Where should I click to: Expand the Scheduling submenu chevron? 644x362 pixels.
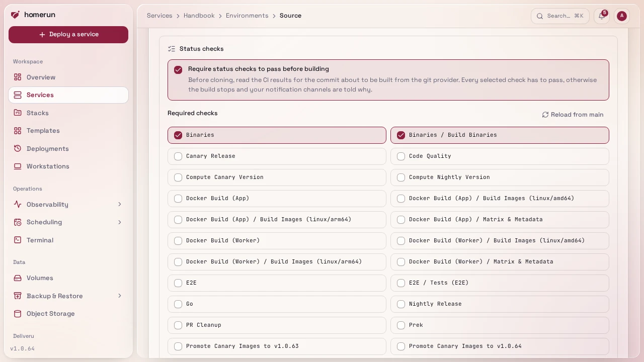point(120,222)
